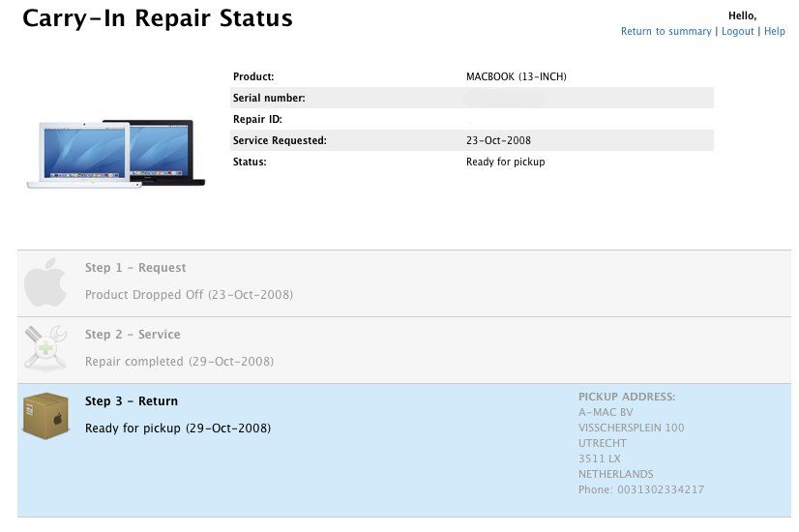Click the PICKUP ADDRESS heading
Viewport: 799px width, 532px height.
pyautogui.click(x=627, y=397)
